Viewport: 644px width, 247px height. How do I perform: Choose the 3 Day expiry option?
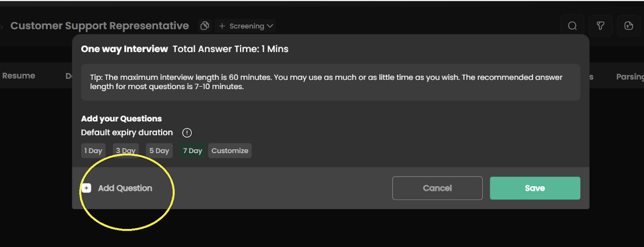click(126, 151)
